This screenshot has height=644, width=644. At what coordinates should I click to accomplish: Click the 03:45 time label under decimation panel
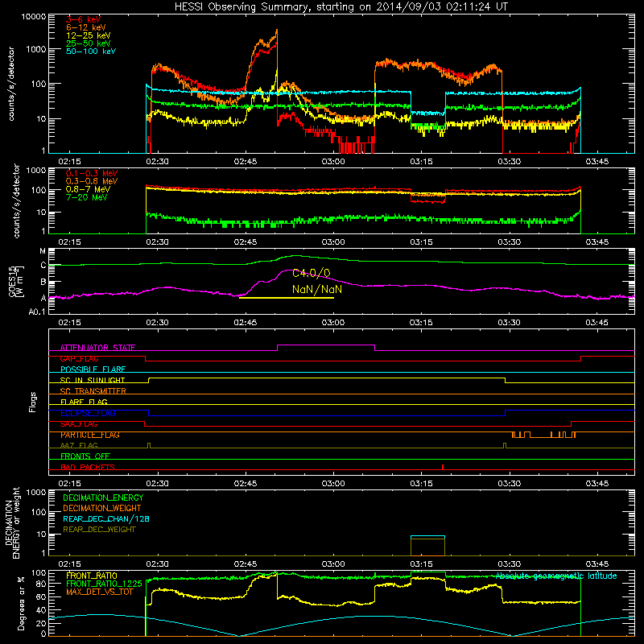597,564
